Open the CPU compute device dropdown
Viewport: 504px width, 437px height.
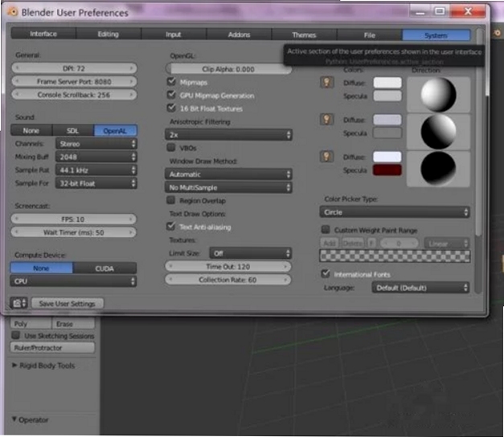click(x=74, y=281)
